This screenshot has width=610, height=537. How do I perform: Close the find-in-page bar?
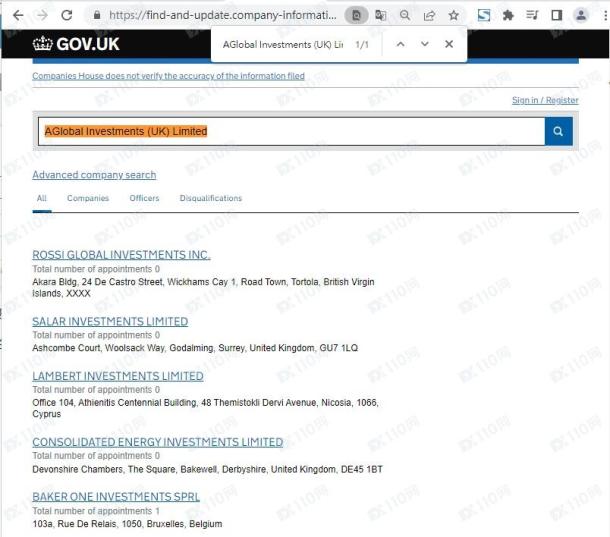point(449,44)
